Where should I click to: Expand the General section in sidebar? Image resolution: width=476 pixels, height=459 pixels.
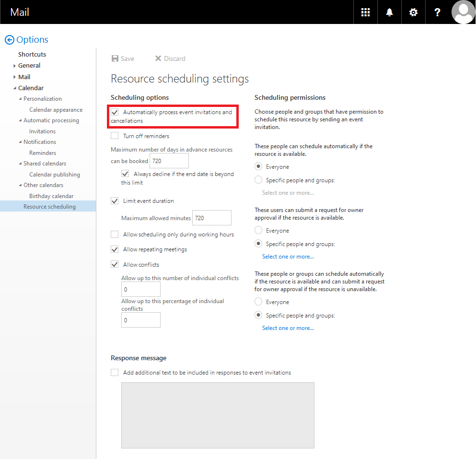coord(15,66)
